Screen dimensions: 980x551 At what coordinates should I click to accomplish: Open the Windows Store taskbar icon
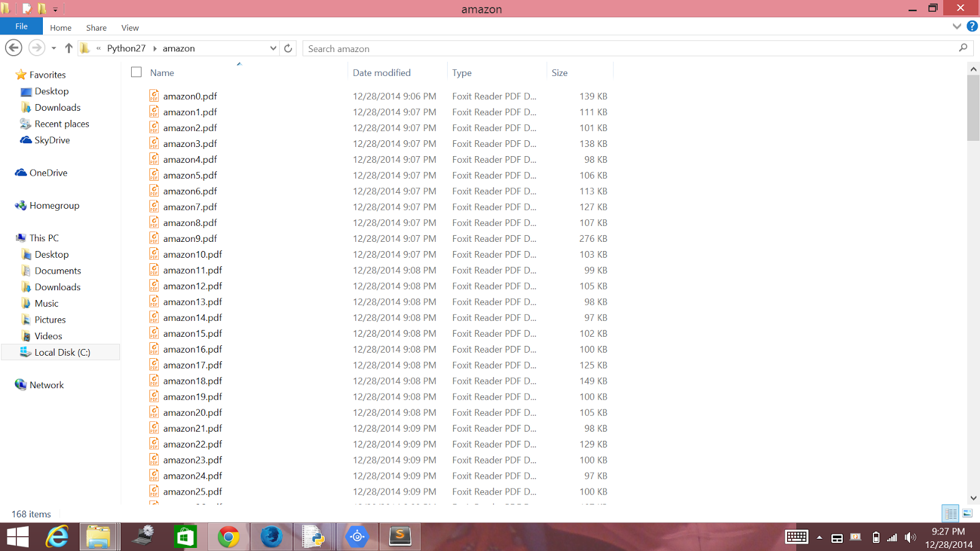click(x=185, y=537)
